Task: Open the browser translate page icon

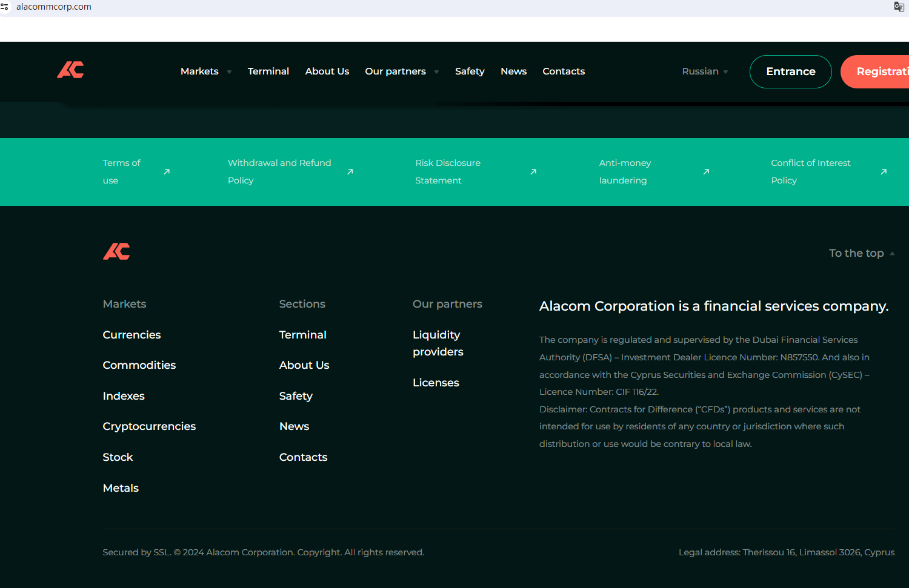Action: [x=899, y=7]
